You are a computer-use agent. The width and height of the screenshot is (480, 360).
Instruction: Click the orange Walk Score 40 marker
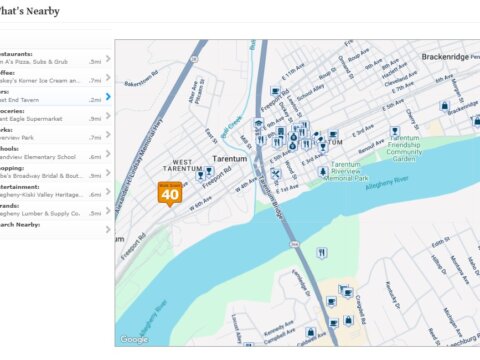coord(170,193)
